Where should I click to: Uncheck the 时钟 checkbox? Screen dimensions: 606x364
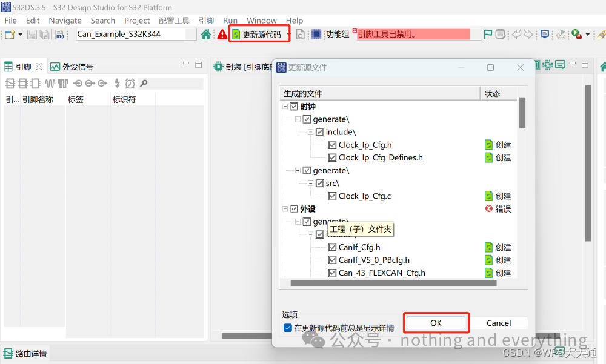tap(294, 106)
